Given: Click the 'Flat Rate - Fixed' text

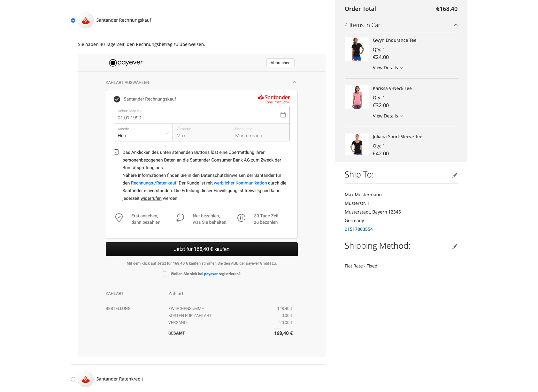Looking at the screenshot, I should pyautogui.click(x=361, y=266).
